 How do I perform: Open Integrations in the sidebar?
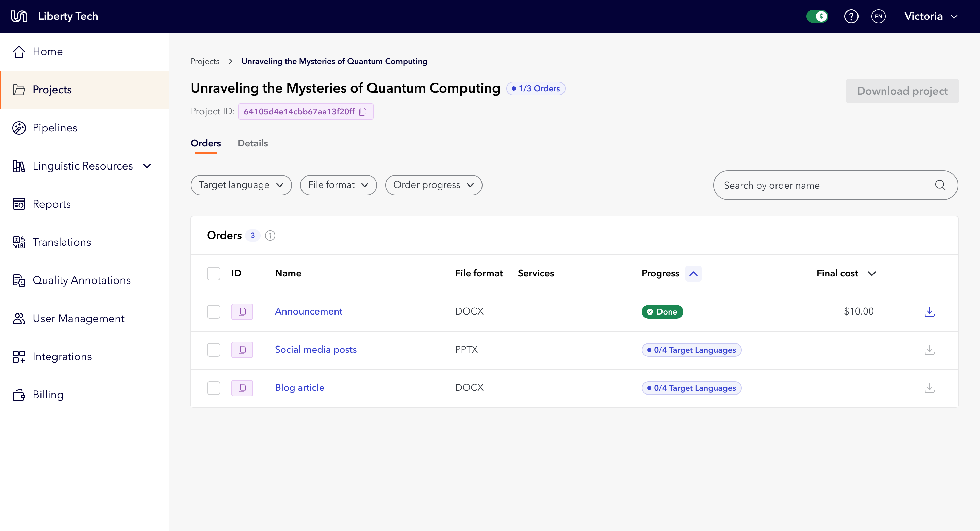[x=84, y=357]
